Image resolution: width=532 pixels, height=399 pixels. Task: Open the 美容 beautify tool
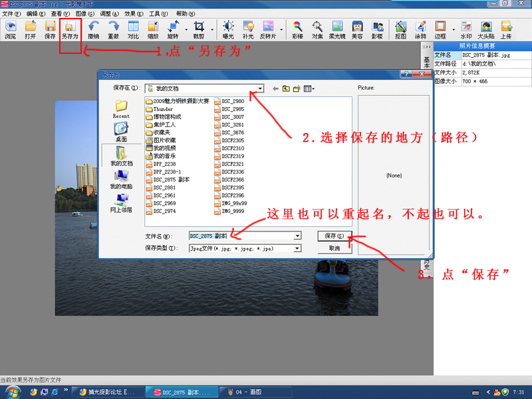[x=357, y=30]
